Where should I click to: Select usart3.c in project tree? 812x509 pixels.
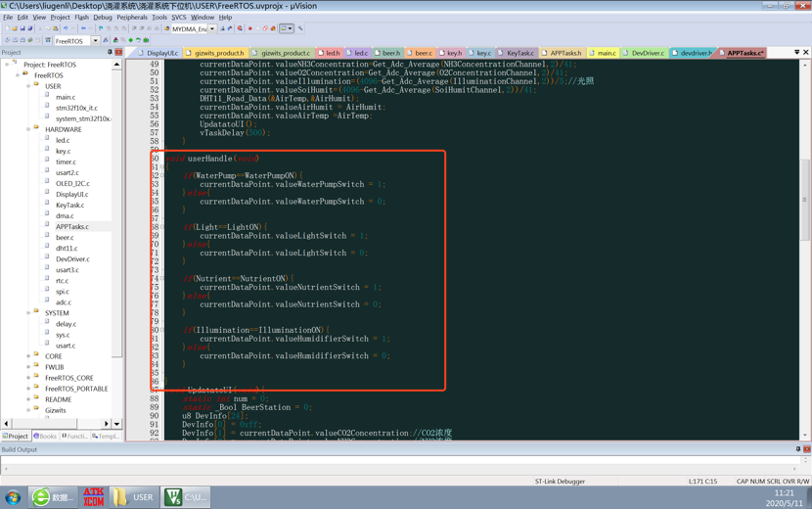point(68,269)
